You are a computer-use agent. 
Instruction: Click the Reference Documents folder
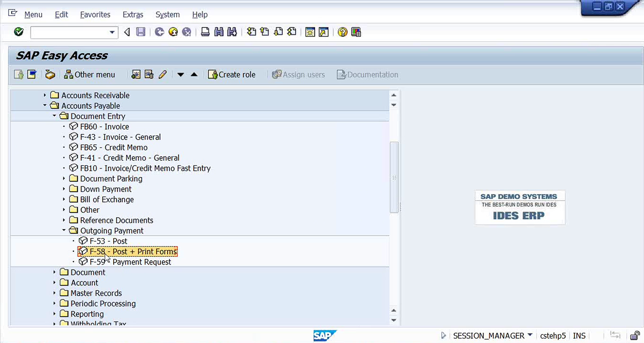[x=116, y=220]
